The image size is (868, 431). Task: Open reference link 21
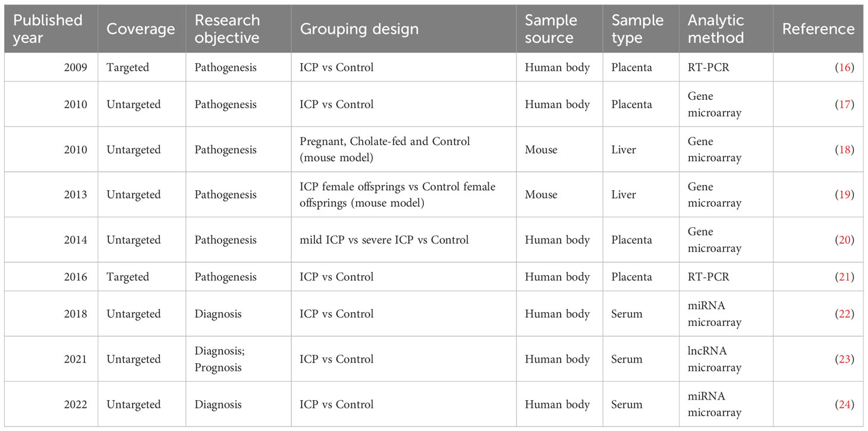tap(845, 277)
